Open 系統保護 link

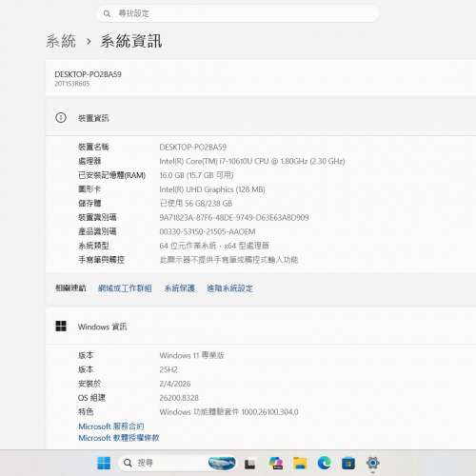[179, 288]
